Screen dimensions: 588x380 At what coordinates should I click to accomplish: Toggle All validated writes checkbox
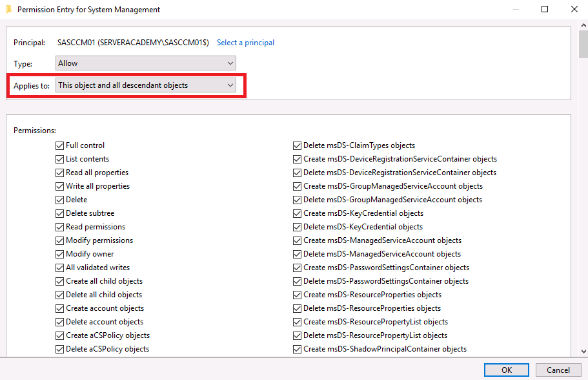(59, 268)
